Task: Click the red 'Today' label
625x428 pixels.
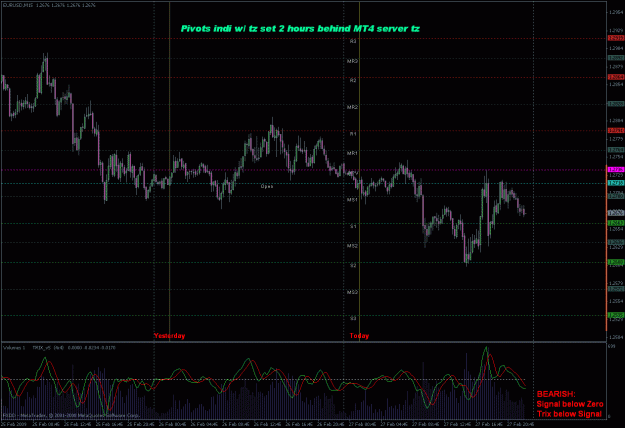Action: 359,336
